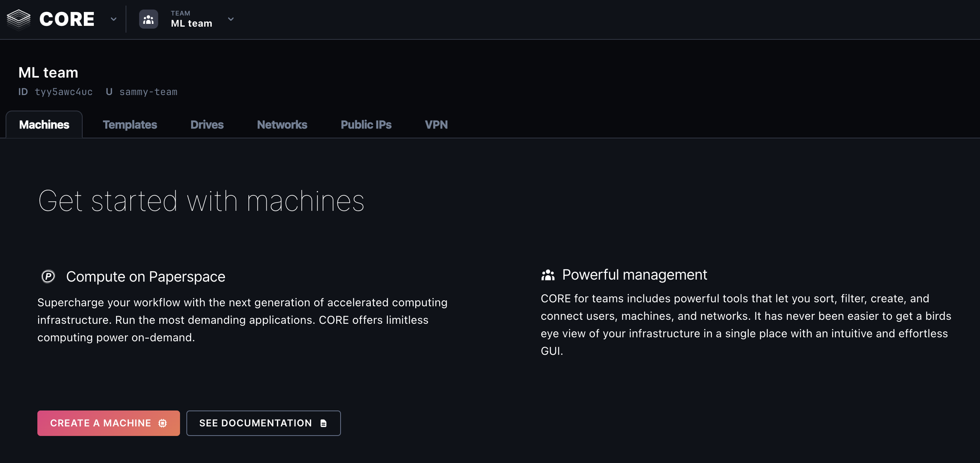Click the team ID tyy5awc4uc

tap(64, 92)
